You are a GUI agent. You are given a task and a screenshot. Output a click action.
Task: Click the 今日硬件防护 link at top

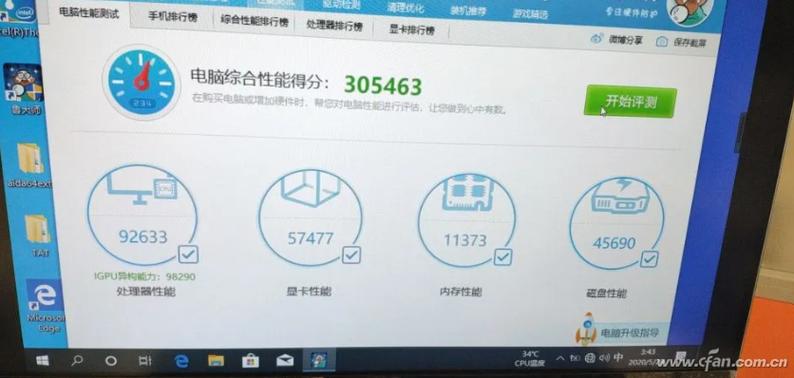click(x=632, y=11)
